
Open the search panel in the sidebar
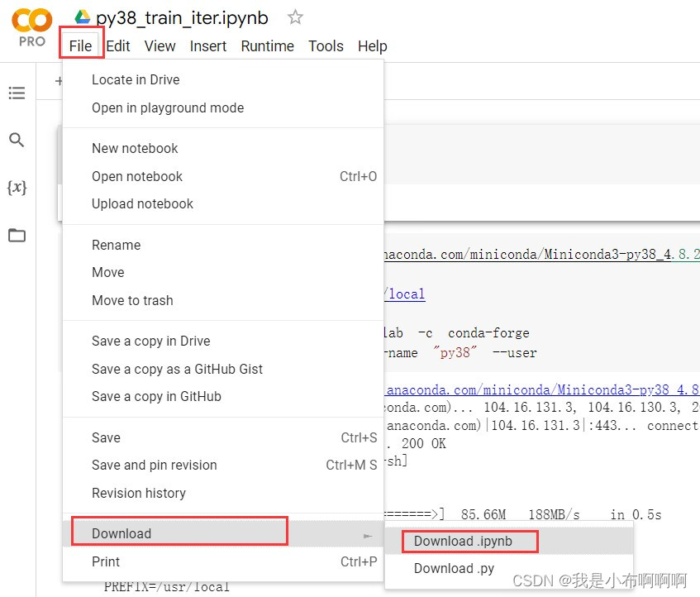(x=17, y=141)
